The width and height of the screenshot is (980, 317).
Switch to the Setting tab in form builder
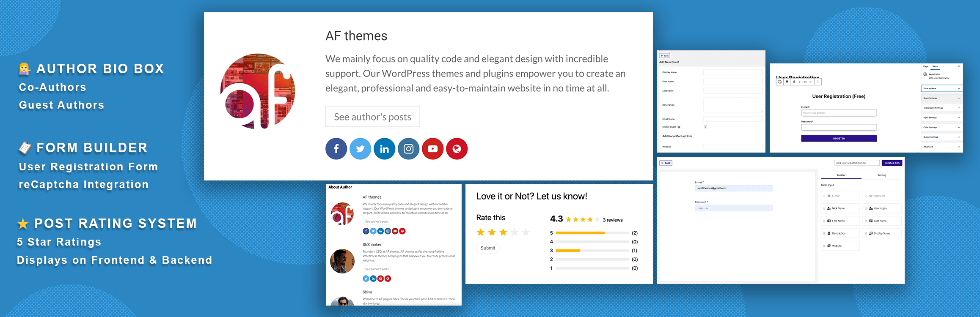click(x=883, y=175)
